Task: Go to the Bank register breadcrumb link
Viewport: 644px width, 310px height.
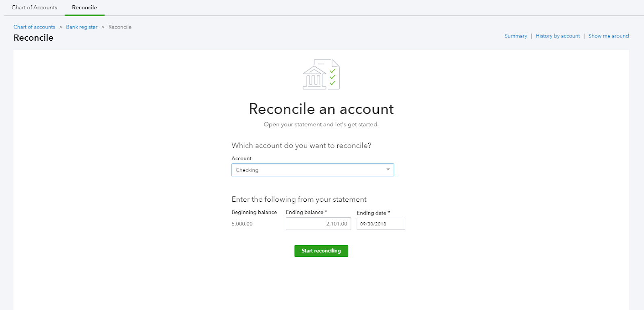Action: coord(82,27)
